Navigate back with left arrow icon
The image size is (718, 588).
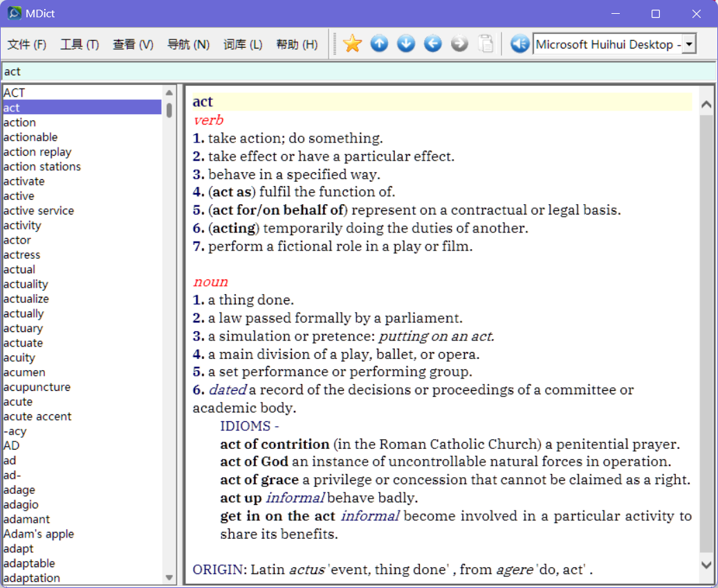433,44
